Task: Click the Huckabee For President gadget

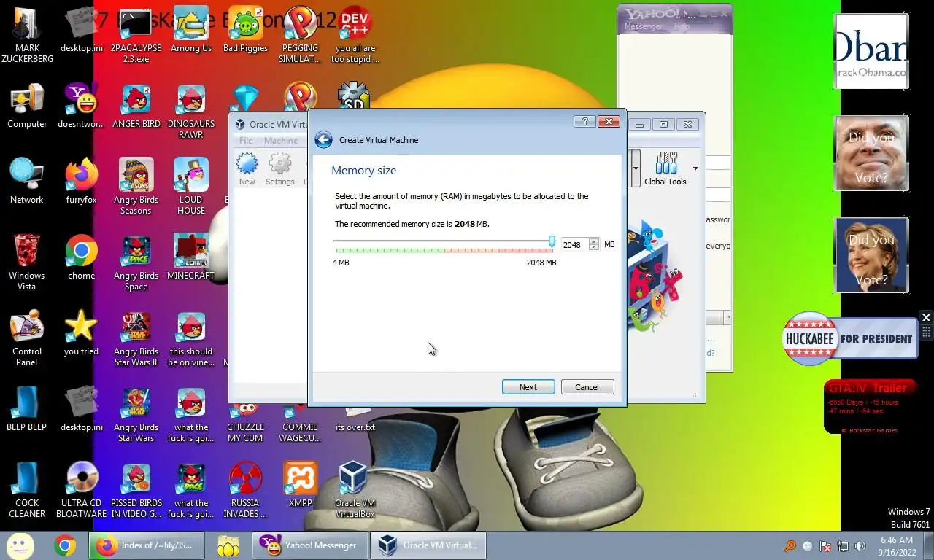Action: tap(850, 338)
